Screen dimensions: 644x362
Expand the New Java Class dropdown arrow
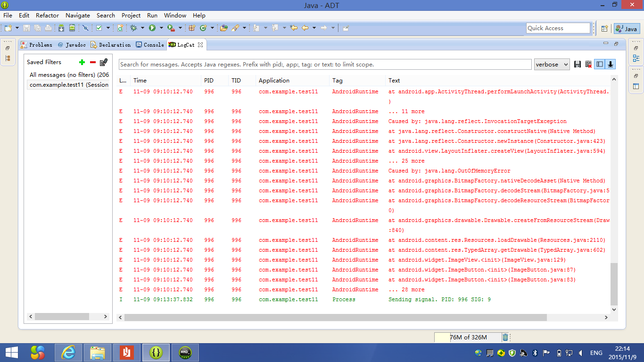point(212,28)
